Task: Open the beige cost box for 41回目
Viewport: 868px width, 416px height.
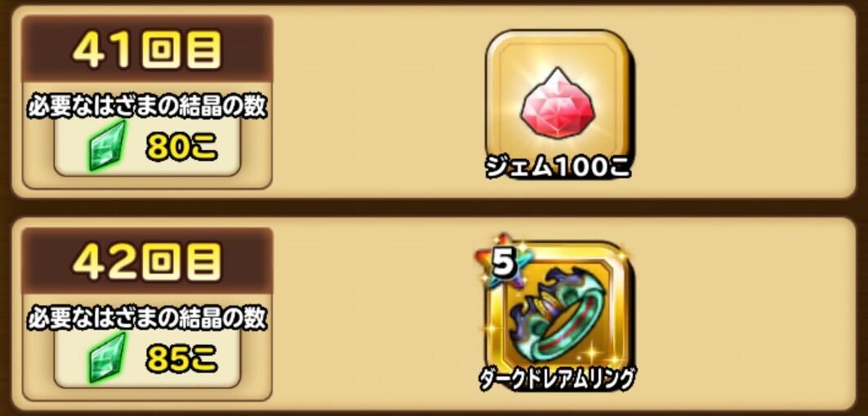Action: [147, 147]
